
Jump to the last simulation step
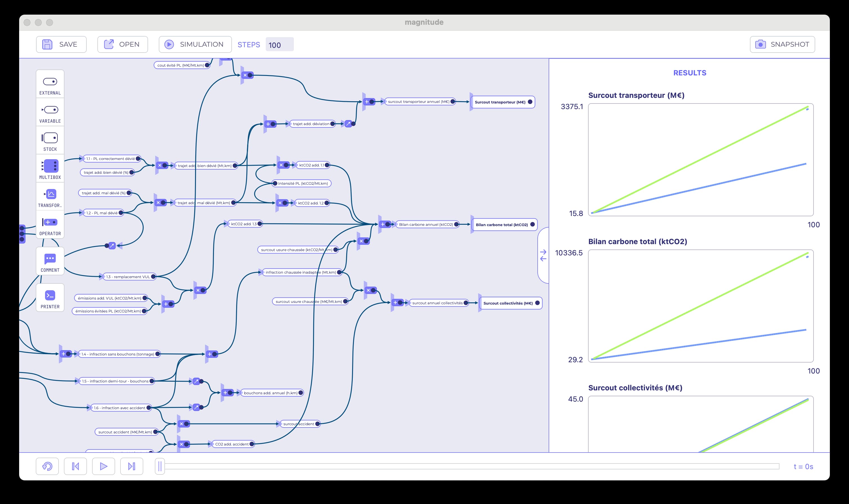click(131, 466)
